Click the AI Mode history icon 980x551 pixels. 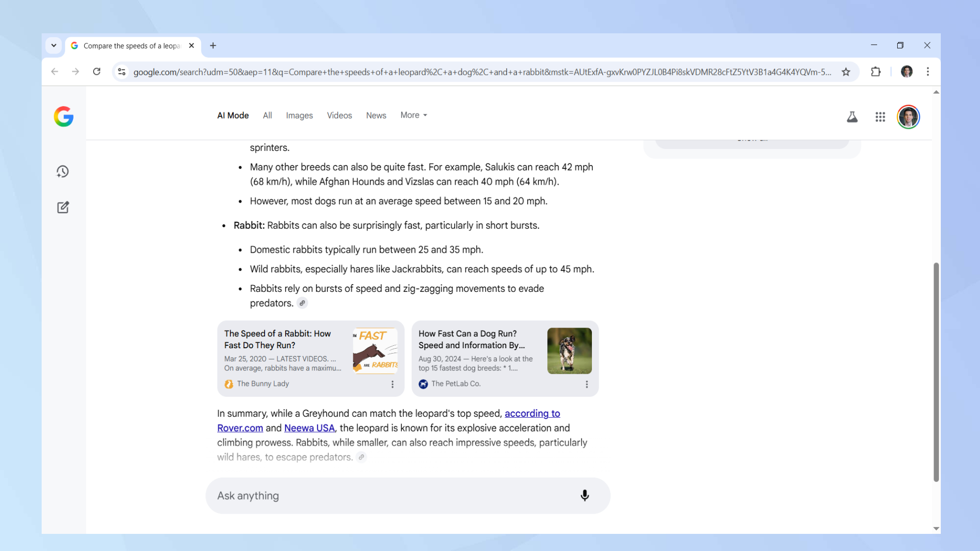pos(63,171)
